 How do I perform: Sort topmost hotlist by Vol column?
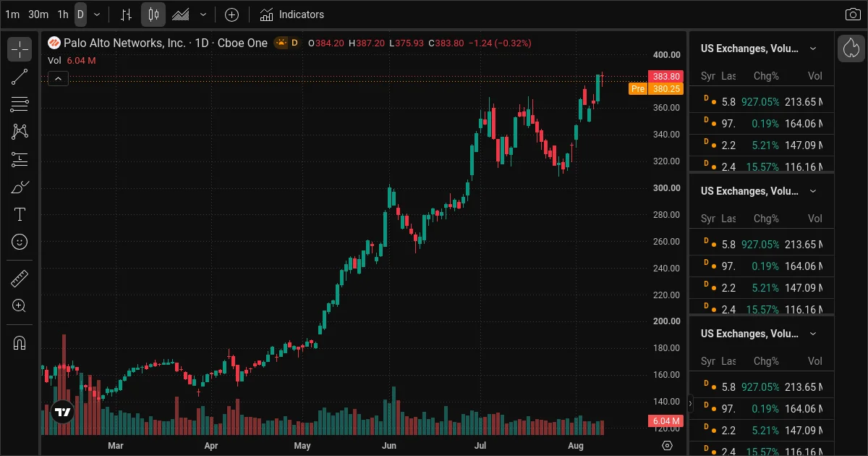click(815, 76)
